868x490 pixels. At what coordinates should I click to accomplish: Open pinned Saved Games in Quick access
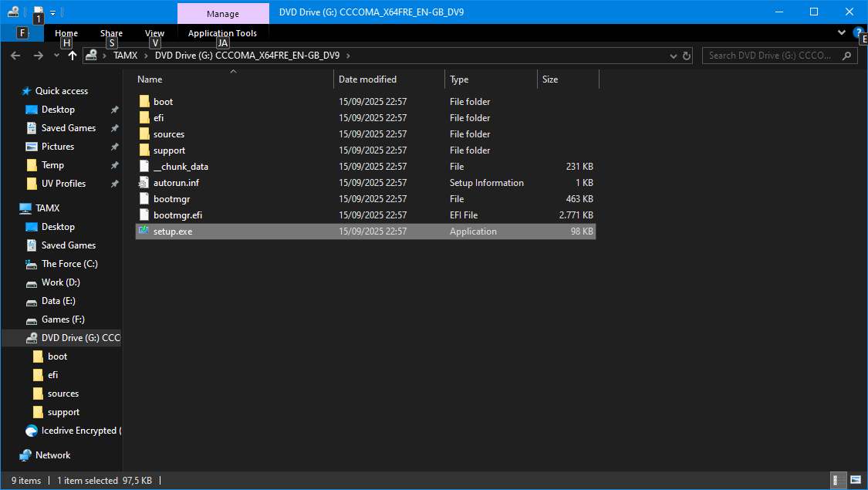point(68,128)
